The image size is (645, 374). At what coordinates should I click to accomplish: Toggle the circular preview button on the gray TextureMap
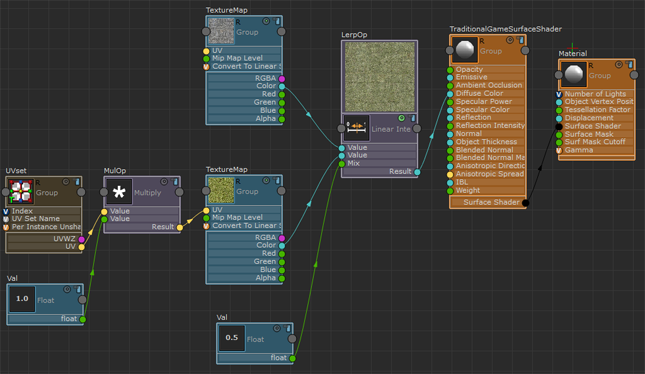coord(266,21)
